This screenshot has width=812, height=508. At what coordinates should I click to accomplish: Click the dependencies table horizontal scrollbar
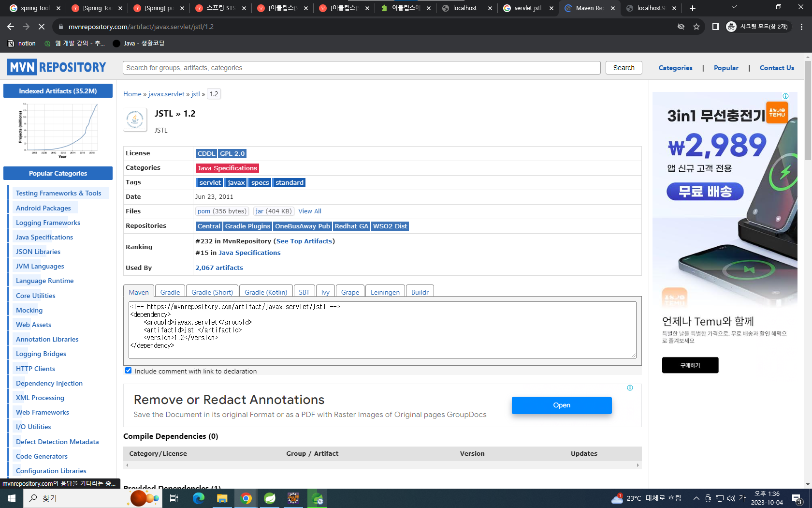tap(382, 465)
